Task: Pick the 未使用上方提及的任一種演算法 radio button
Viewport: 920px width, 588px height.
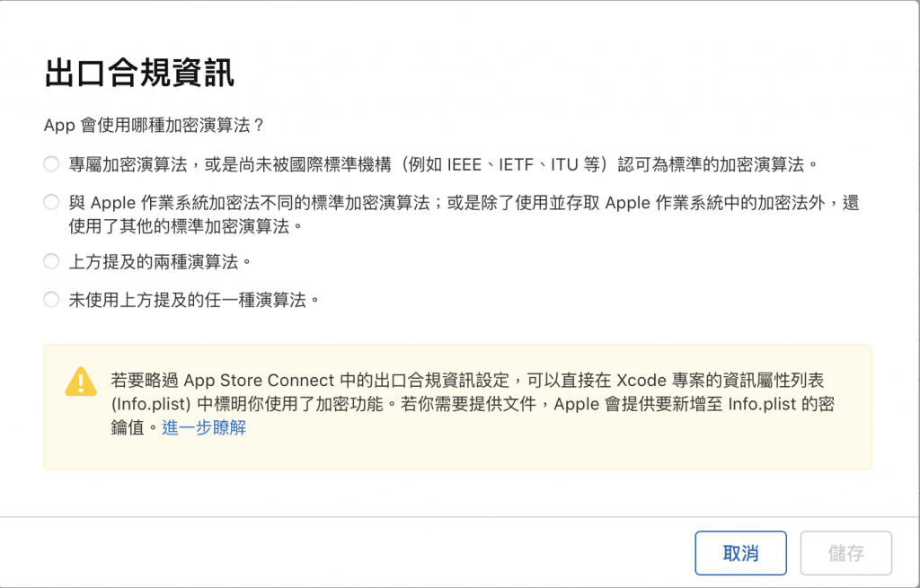Action: (x=51, y=300)
